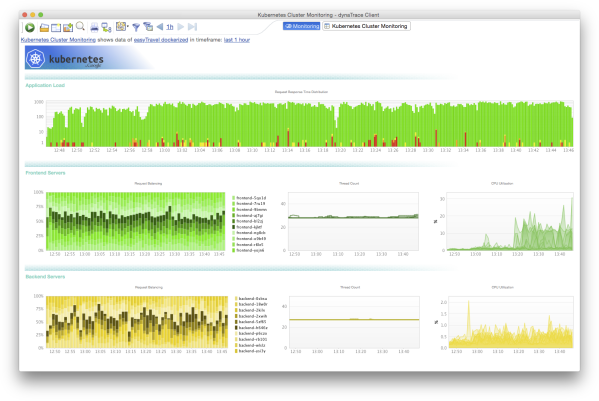Zoom the window with green button
599x401 pixels.
(40, 15)
